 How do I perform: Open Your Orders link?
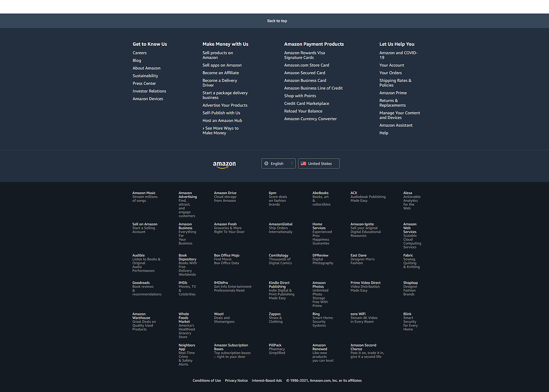click(390, 73)
